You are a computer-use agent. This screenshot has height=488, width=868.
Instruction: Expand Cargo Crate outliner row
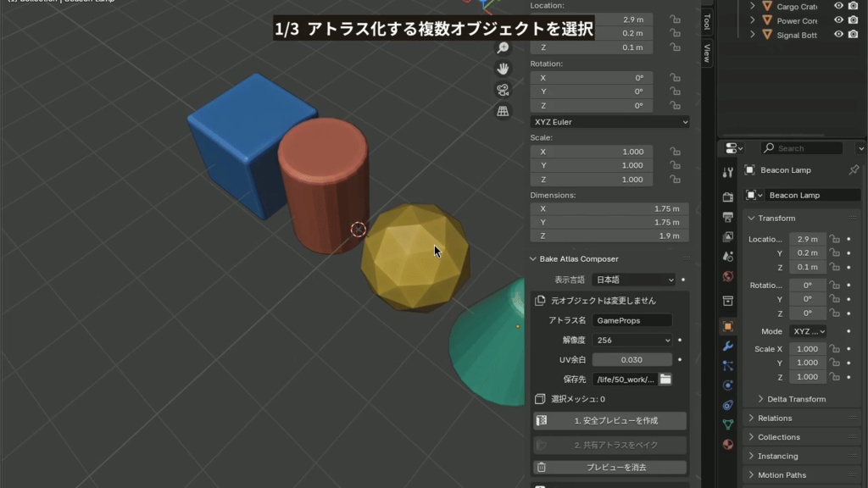click(x=753, y=6)
